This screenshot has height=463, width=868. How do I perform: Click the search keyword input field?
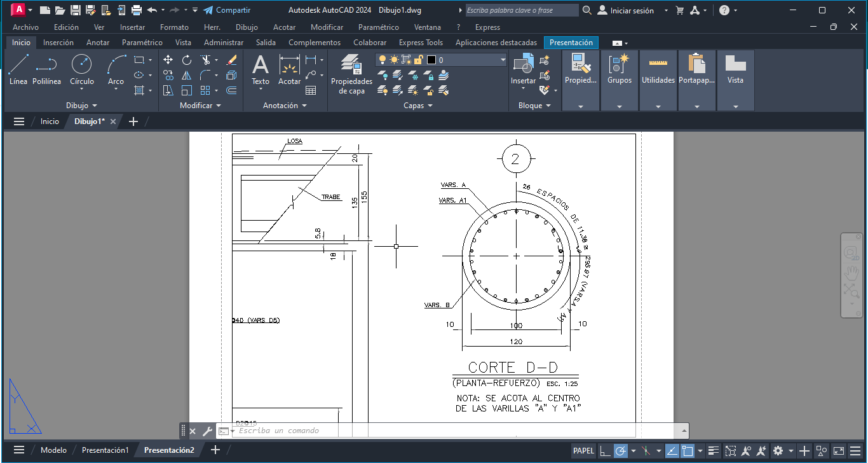[x=522, y=10]
